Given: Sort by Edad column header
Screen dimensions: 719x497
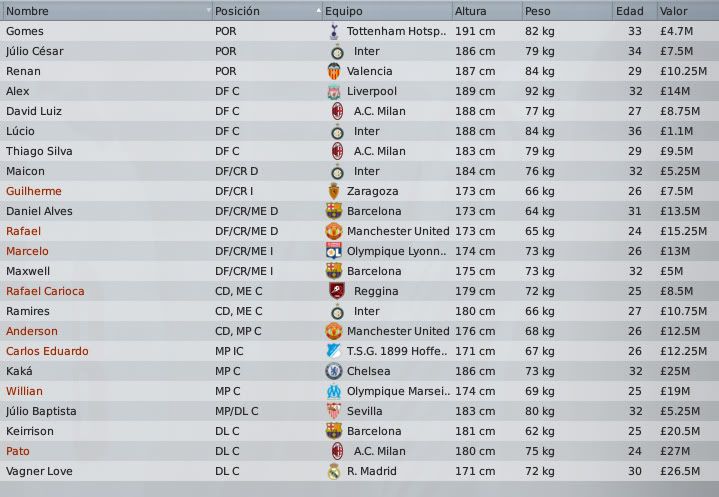Looking at the screenshot, I should click(632, 11).
